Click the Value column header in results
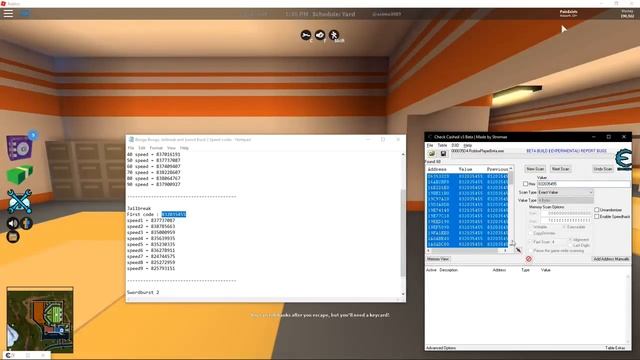 point(465,169)
